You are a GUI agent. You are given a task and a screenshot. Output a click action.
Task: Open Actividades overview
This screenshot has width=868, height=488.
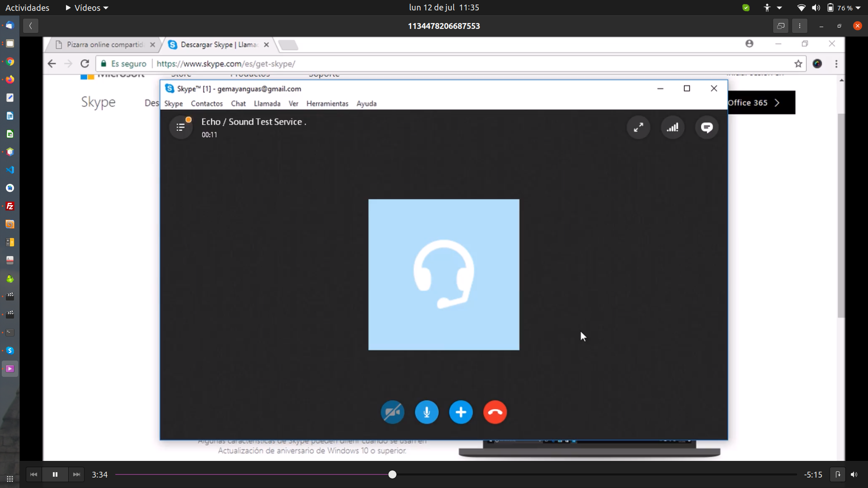[27, 8]
